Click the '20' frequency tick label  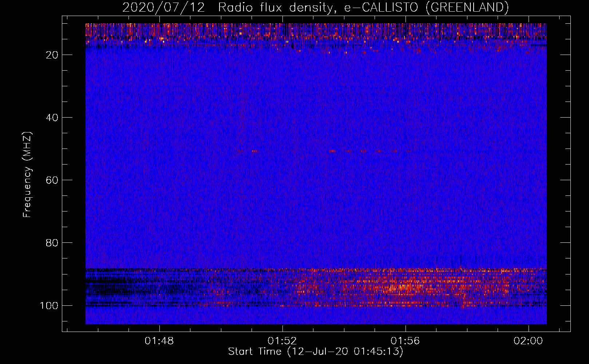(52, 55)
